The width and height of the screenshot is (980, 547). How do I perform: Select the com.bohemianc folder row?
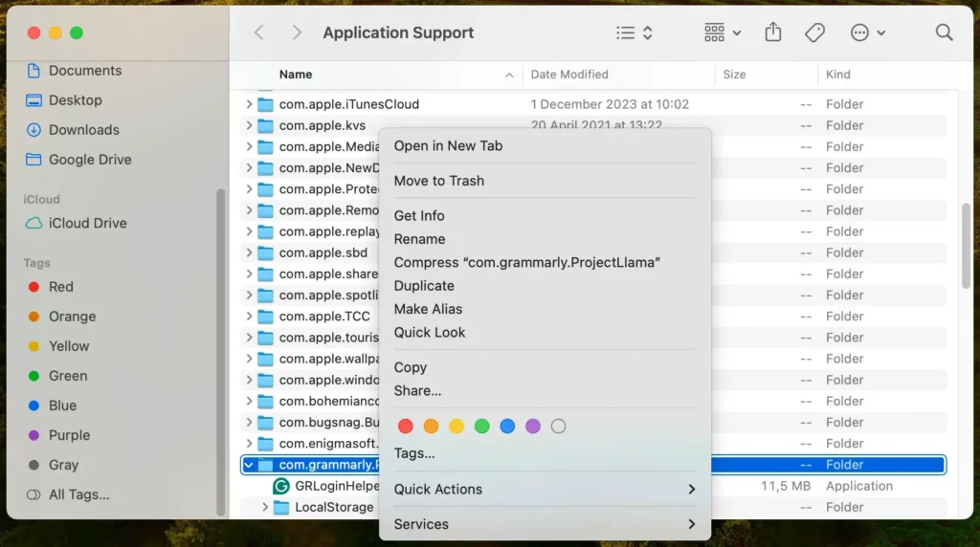coord(593,401)
